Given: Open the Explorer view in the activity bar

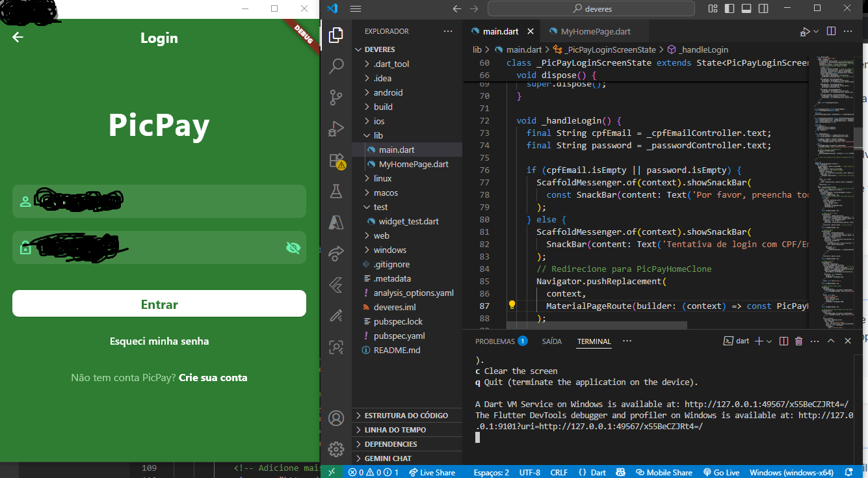Looking at the screenshot, I should tap(336, 35).
